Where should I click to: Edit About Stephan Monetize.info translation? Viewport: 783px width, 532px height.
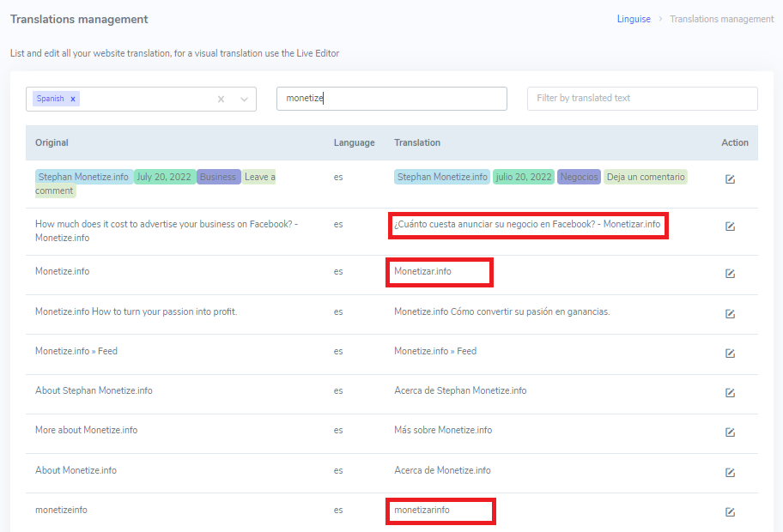coord(730,393)
